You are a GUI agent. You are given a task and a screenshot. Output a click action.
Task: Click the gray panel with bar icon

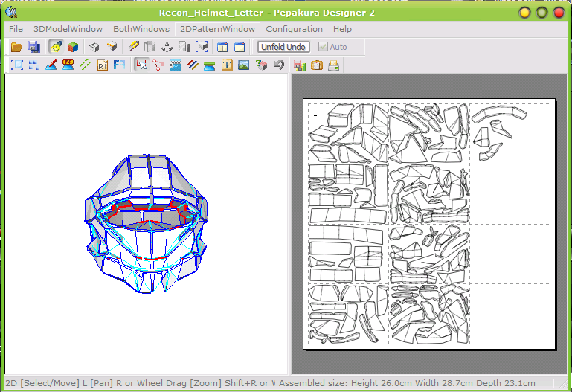pos(184,47)
